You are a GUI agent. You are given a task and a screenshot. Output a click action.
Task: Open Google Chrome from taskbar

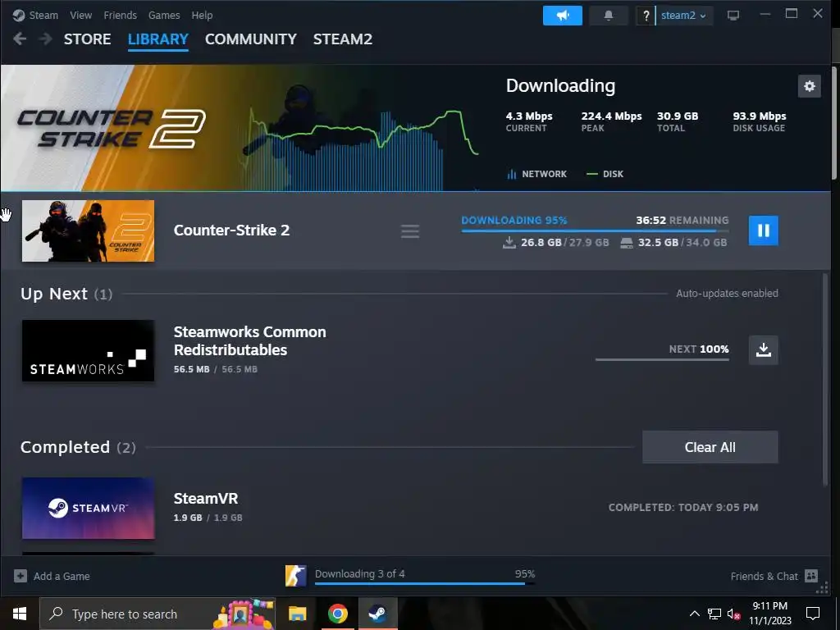coord(337,614)
